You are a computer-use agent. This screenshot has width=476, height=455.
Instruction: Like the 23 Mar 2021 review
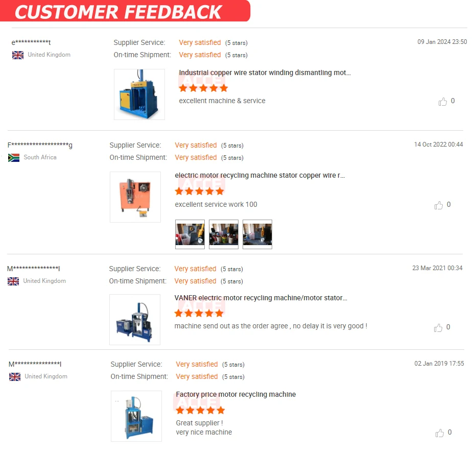click(x=438, y=328)
